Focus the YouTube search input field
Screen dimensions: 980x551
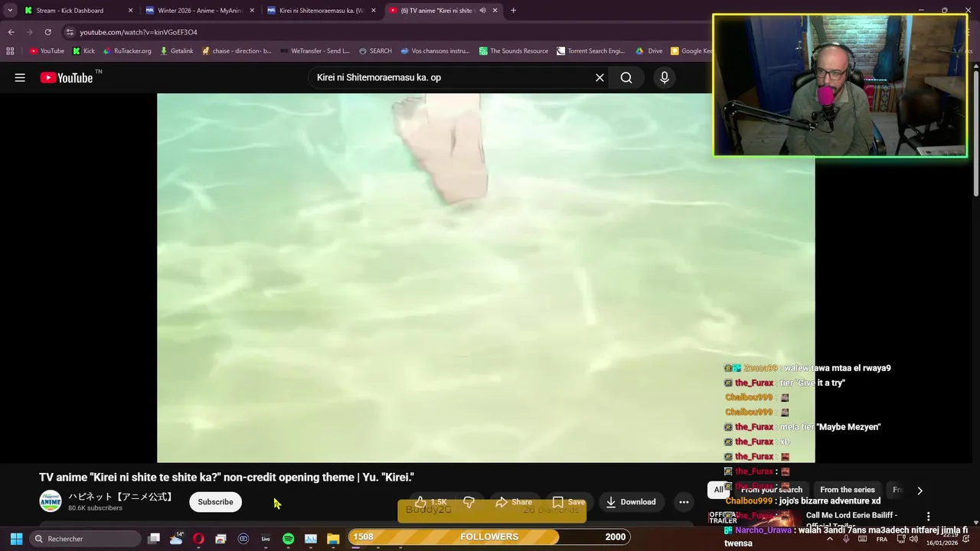tap(452, 77)
